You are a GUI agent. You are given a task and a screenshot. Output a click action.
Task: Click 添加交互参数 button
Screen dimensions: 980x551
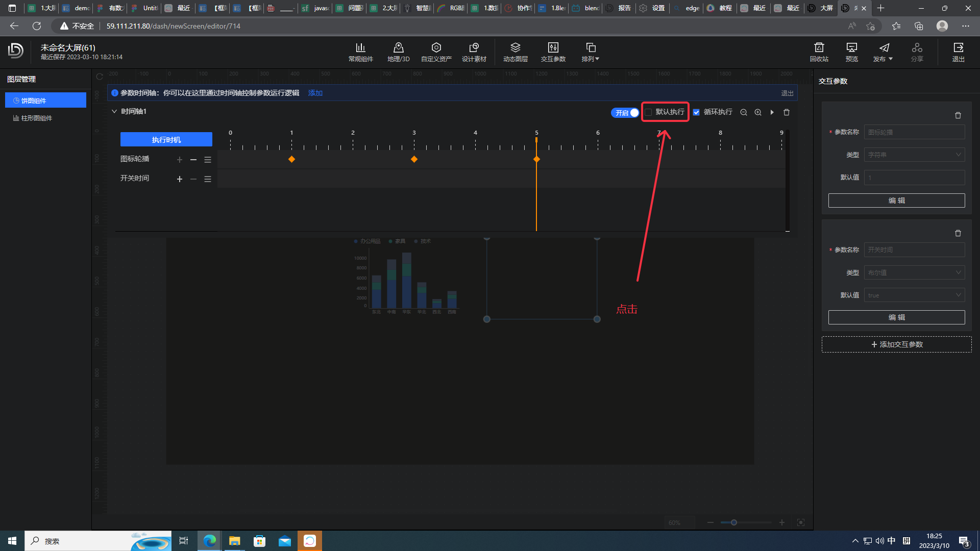[x=896, y=344]
